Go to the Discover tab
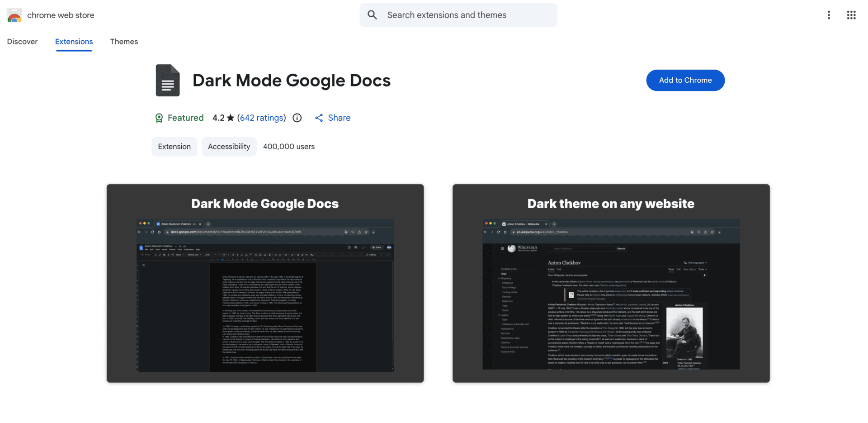This screenshot has height=423, width=868. click(x=22, y=42)
